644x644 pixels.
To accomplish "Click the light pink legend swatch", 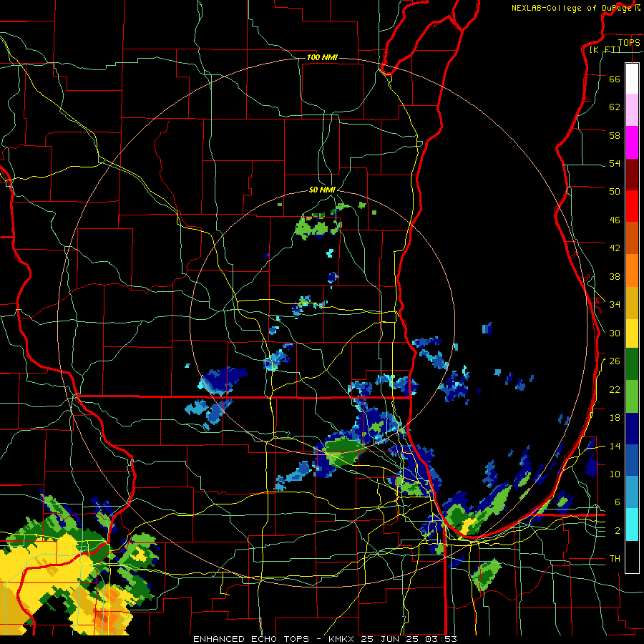I will pos(632,109).
